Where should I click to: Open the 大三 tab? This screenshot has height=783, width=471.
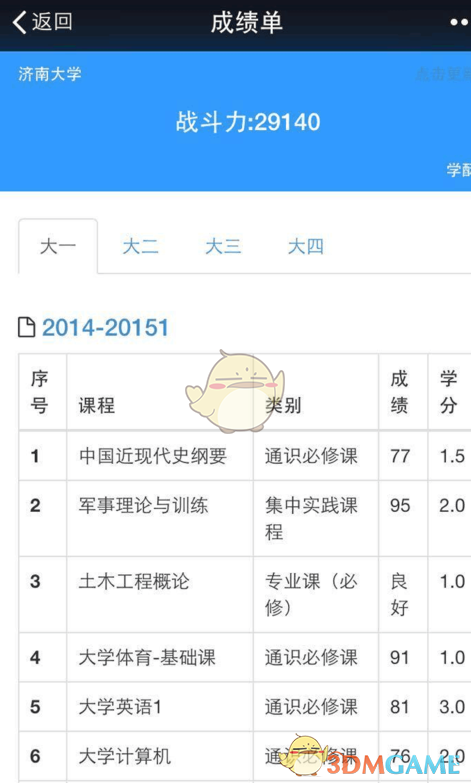click(x=223, y=246)
